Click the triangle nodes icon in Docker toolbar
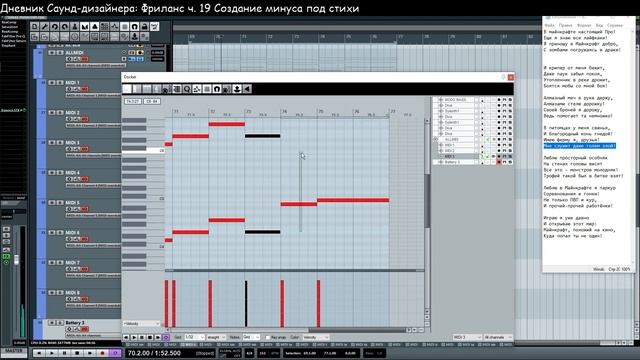 point(197,89)
